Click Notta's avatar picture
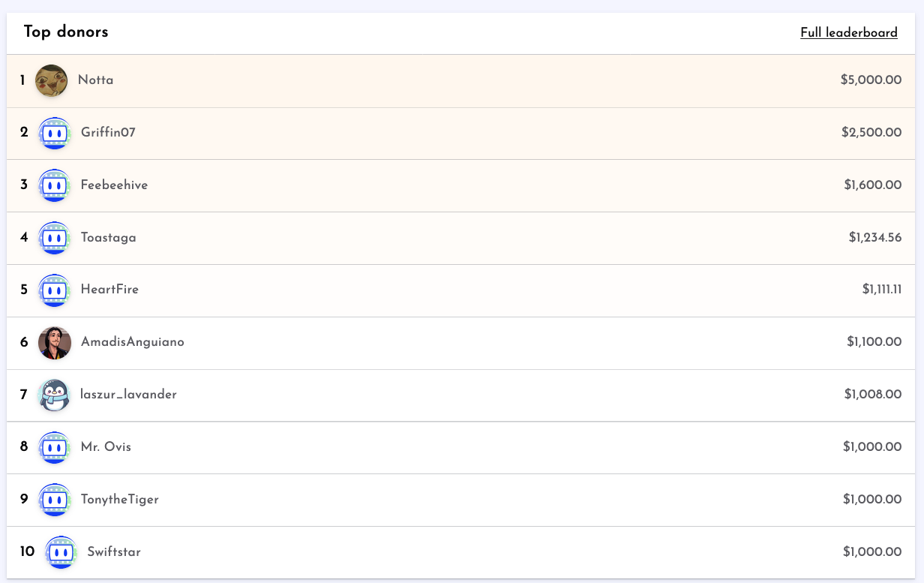Screen dimensions: 924x583 (51, 80)
